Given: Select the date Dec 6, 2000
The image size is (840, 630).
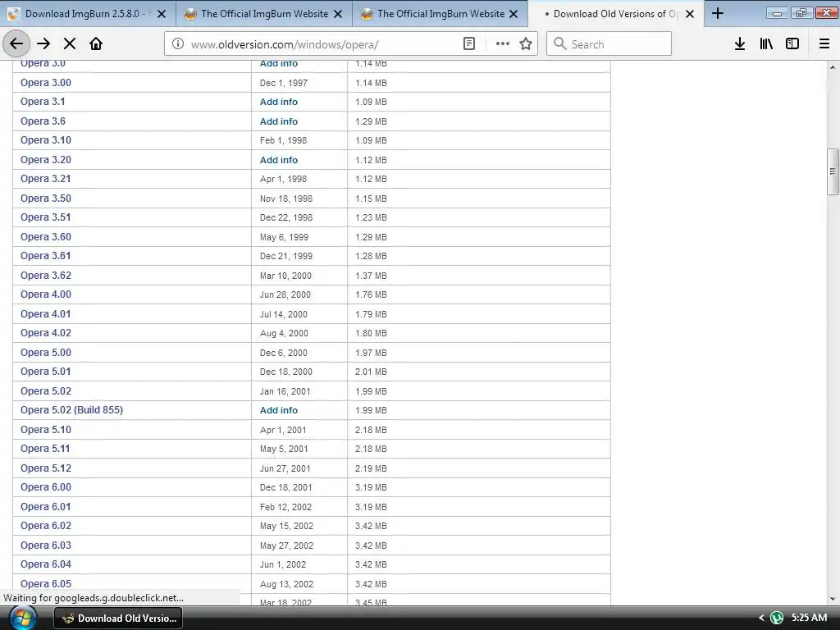Looking at the screenshot, I should click(x=283, y=353).
